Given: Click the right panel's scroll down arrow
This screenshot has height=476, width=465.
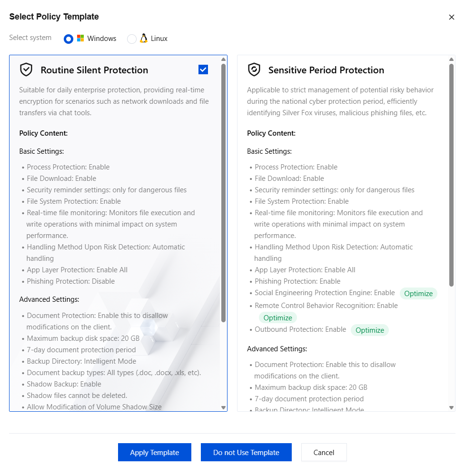Looking at the screenshot, I should (451, 408).
